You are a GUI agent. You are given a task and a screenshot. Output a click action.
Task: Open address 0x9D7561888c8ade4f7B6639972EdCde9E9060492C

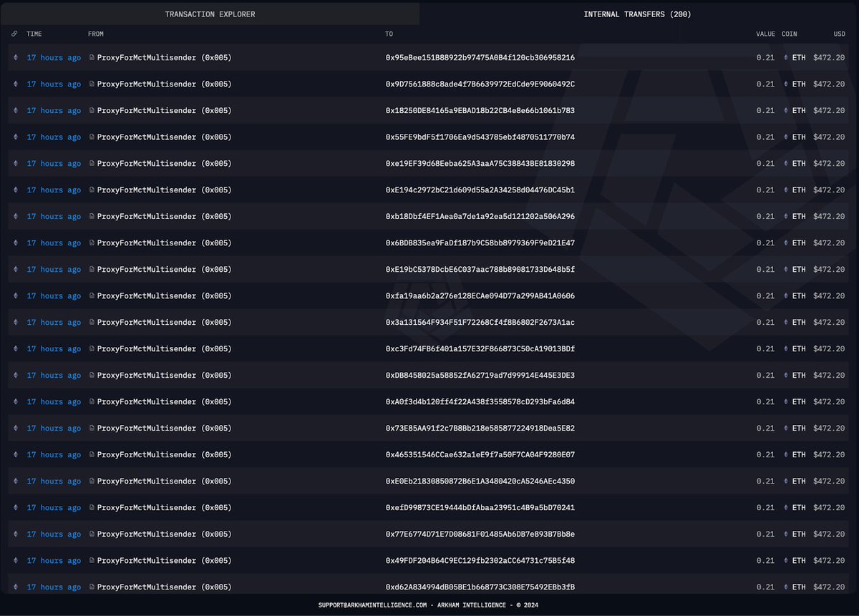pos(480,84)
